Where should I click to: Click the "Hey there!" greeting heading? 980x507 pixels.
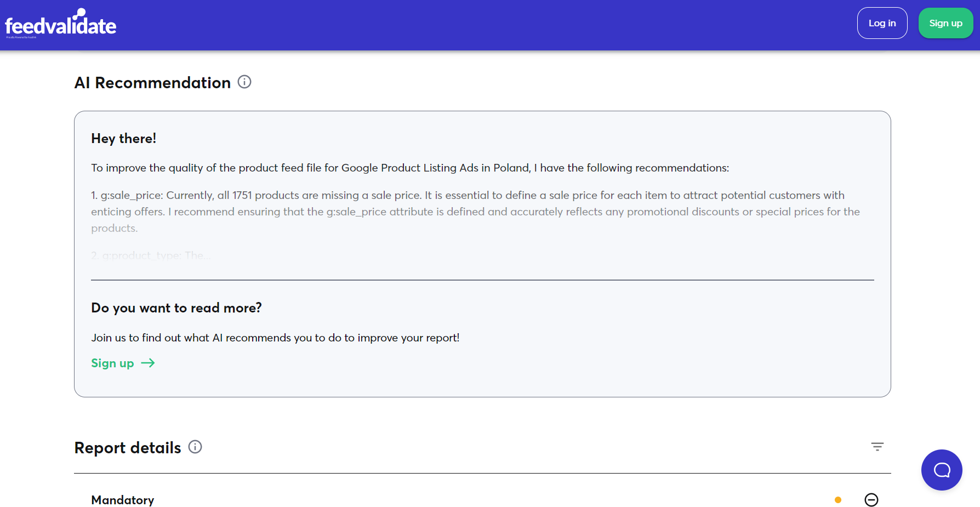[124, 139]
